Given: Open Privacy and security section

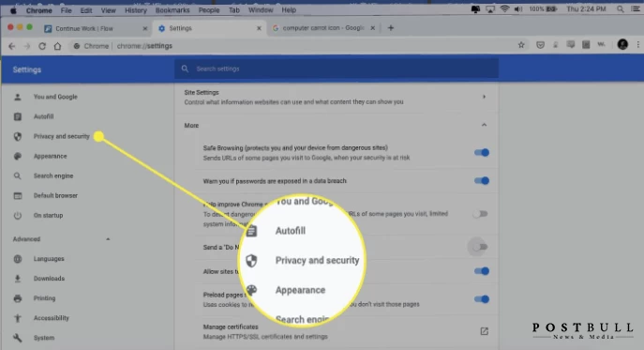Looking at the screenshot, I should (x=61, y=137).
